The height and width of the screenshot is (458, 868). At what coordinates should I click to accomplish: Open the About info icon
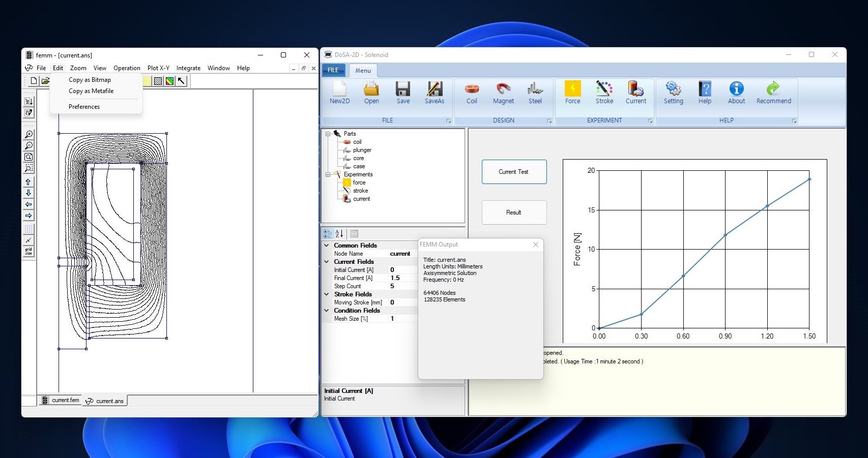736,93
